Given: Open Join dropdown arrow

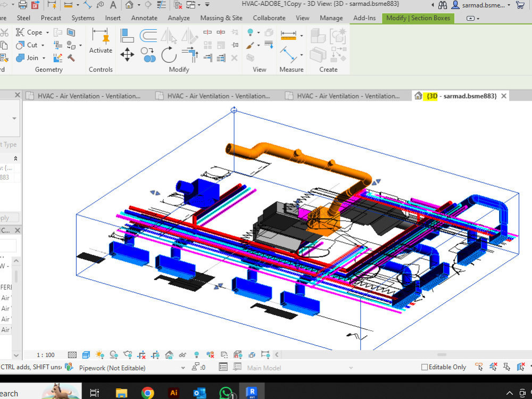Looking at the screenshot, I should 44,58.
